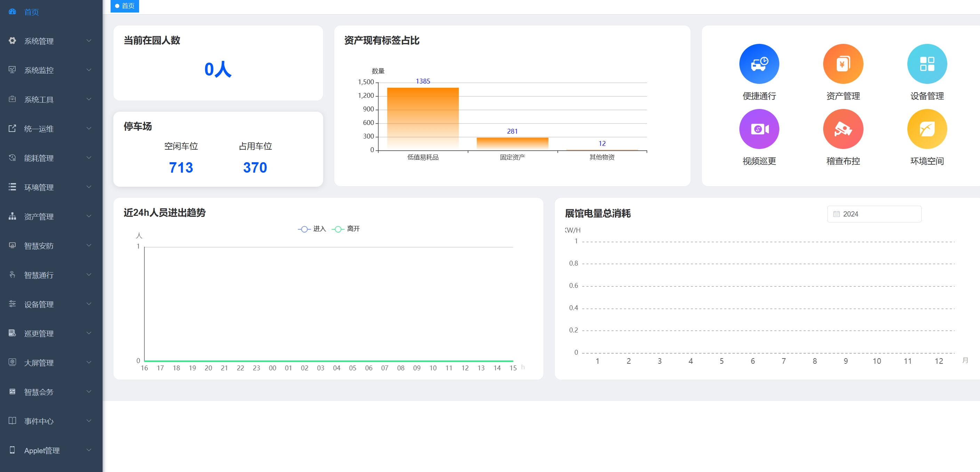This screenshot has height=472, width=980.
Task: Open the 资产管理 sidebar menu
Action: pyautogui.click(x=51, y=216)
